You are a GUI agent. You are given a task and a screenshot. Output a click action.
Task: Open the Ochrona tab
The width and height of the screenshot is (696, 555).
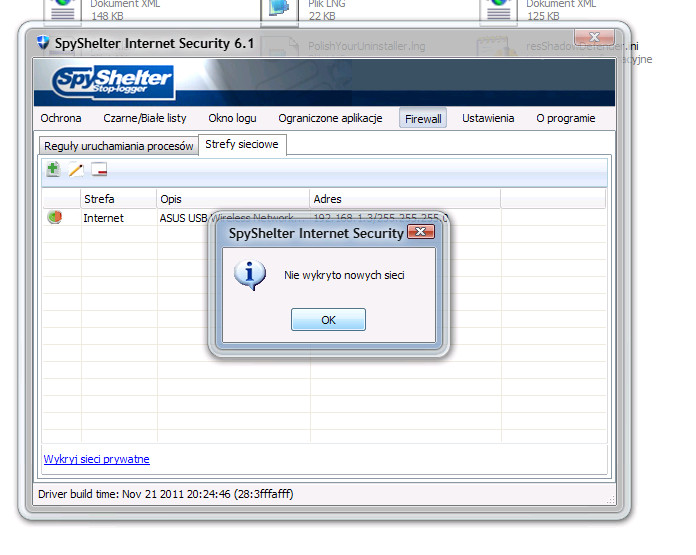click(x=61, y=118)
